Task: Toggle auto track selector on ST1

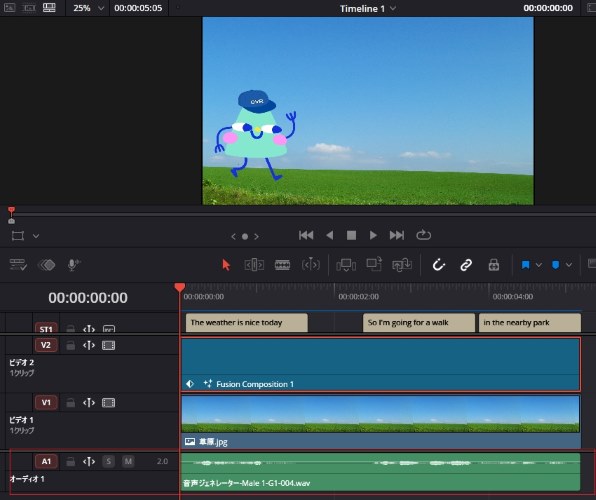Action: click(x=89, y=329)
